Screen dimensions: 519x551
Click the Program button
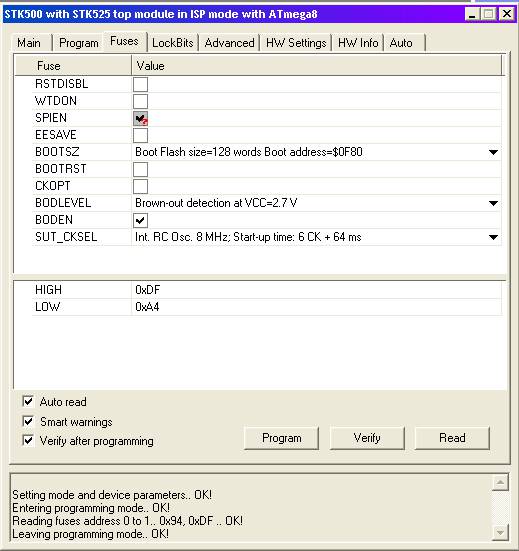[x=281, y=438]
